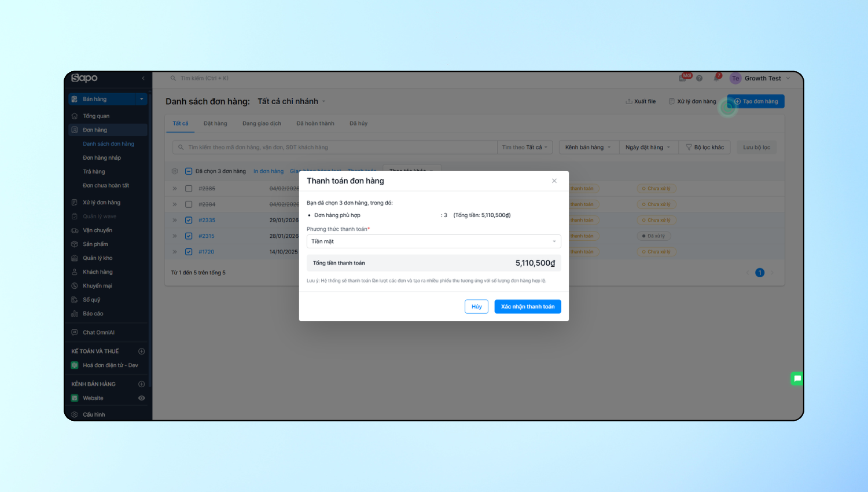The width and height of the screenshot is (868, 492).
Task: Open payment method dropdown Tiền mặt
Action: pos(433,241)
